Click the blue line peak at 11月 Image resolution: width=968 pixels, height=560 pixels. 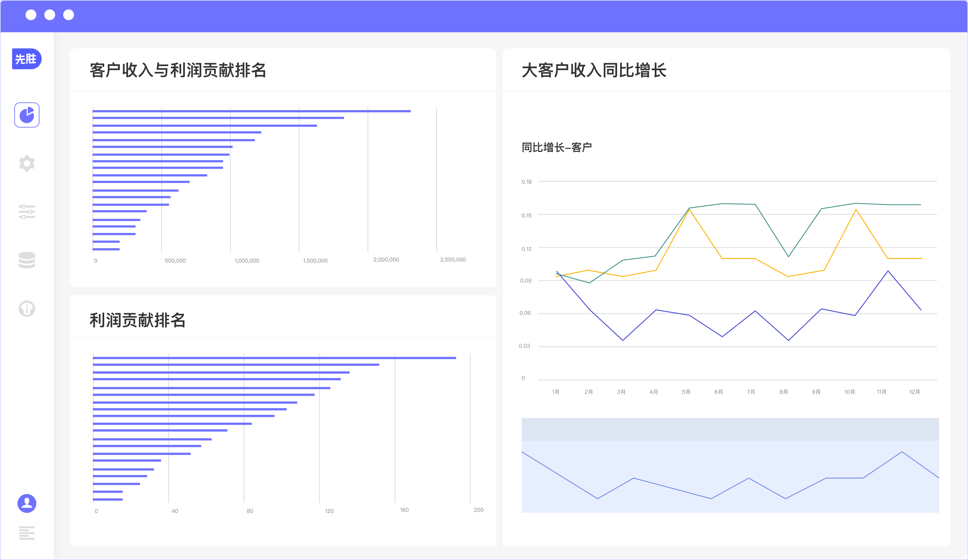click(888, 271)
